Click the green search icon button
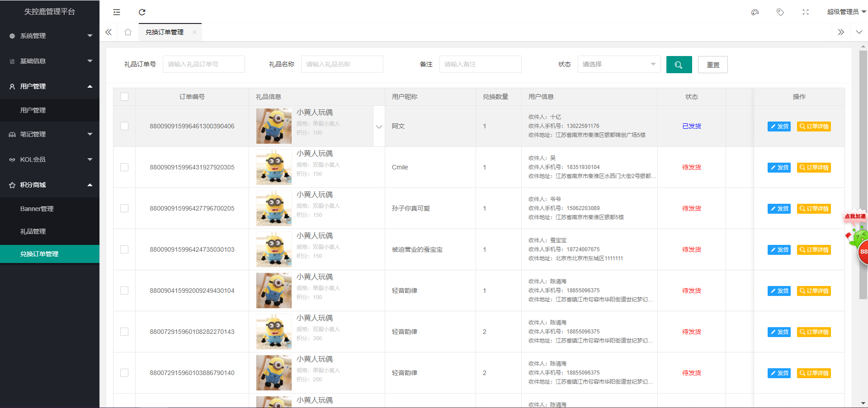 coord(679,65)
